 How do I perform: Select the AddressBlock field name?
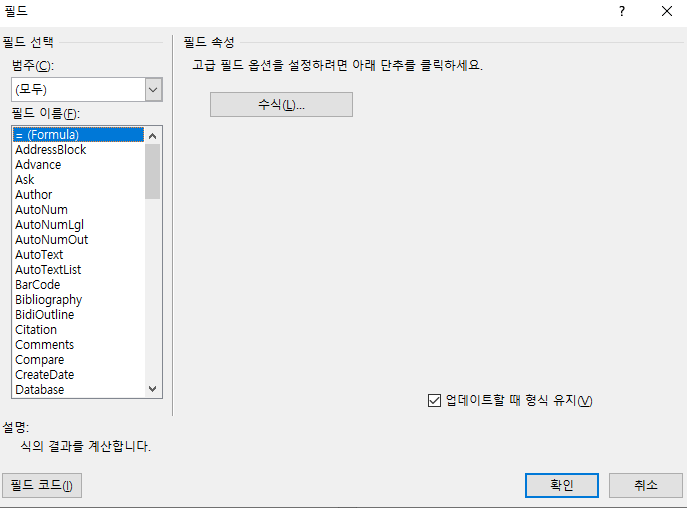point(50,150)
